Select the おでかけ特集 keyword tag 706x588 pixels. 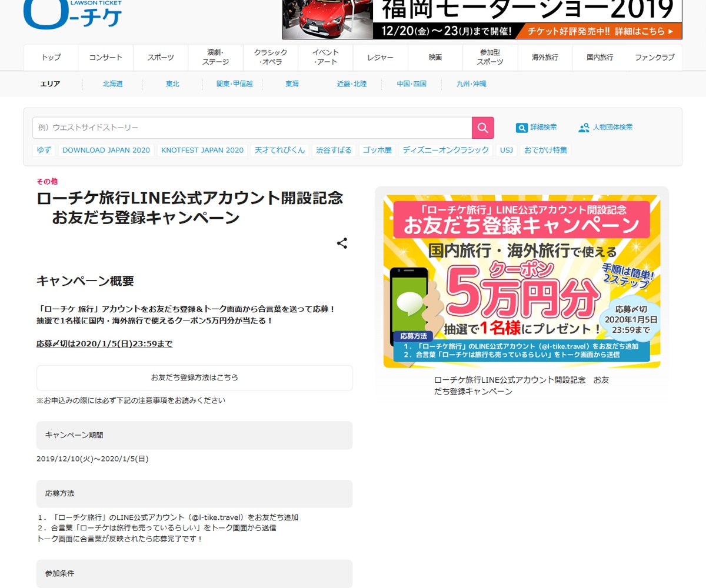click(x=546, y=150)
